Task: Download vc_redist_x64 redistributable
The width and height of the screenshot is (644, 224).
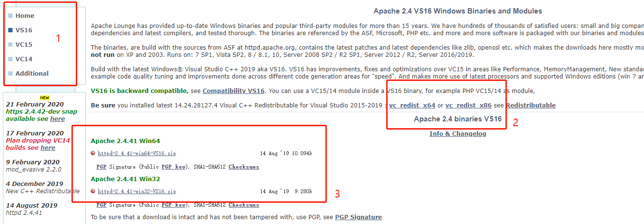Action: (x=412, y=105)
